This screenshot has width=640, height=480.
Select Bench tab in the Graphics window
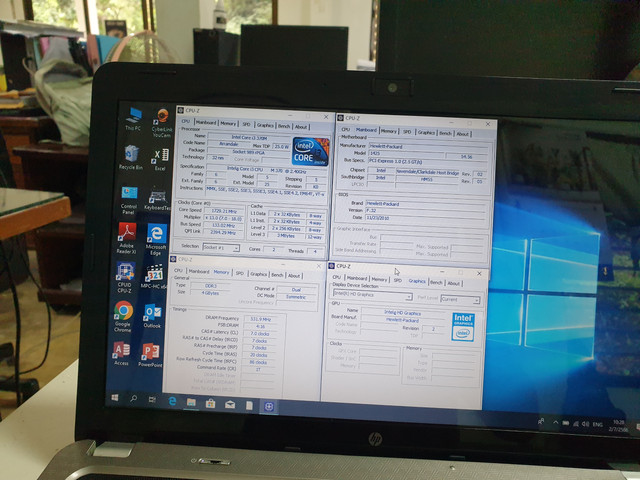coord(436,282)
